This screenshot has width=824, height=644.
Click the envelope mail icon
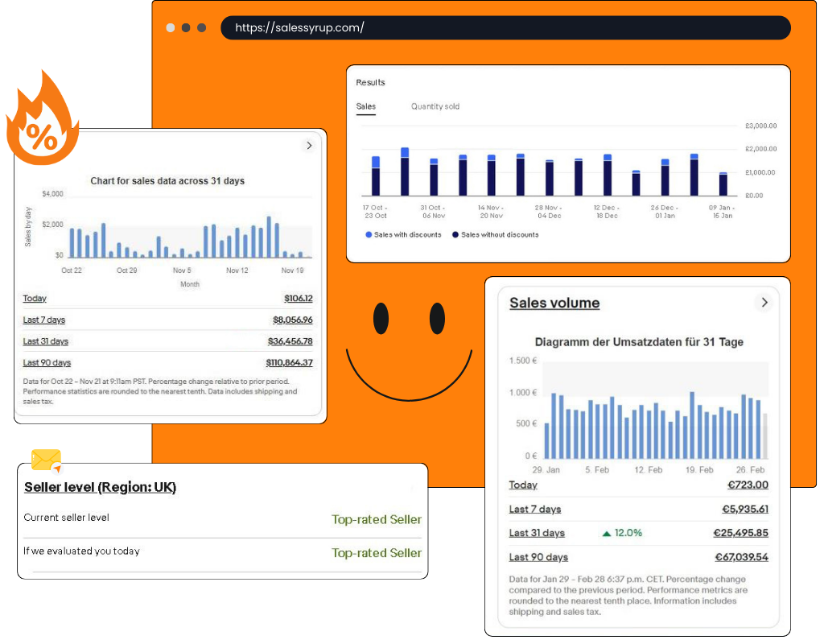click(46, 461)
